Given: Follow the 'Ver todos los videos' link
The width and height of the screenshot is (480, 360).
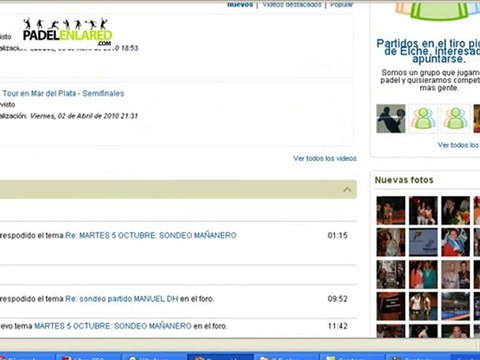Looking at the screenshot, I should click(325, 158).
